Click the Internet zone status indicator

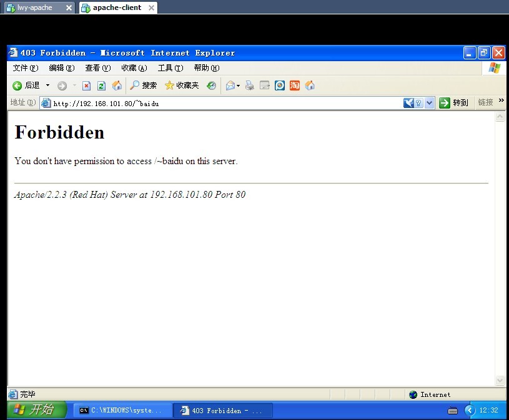coord(430,394)
